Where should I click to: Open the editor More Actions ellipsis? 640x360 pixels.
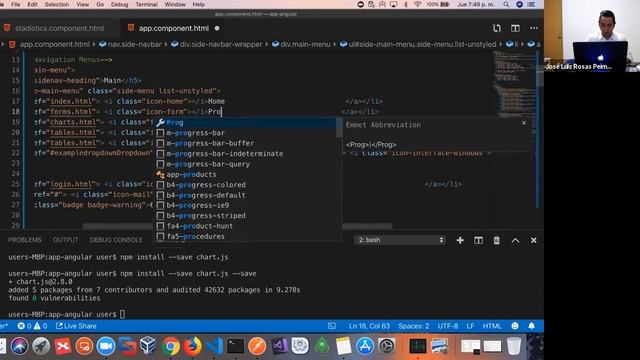pyautogui.click(x=534, y=28)
